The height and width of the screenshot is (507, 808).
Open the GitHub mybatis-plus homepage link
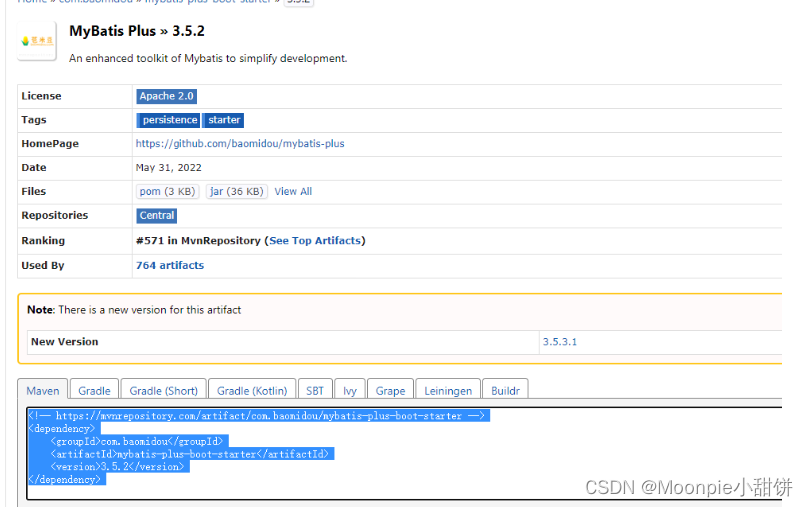click(240, 144)
